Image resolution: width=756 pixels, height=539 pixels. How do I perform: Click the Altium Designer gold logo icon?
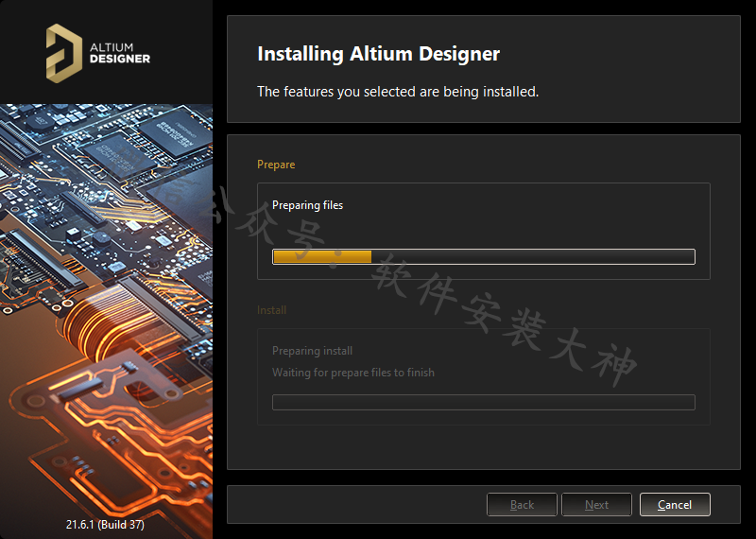(64, 53)
